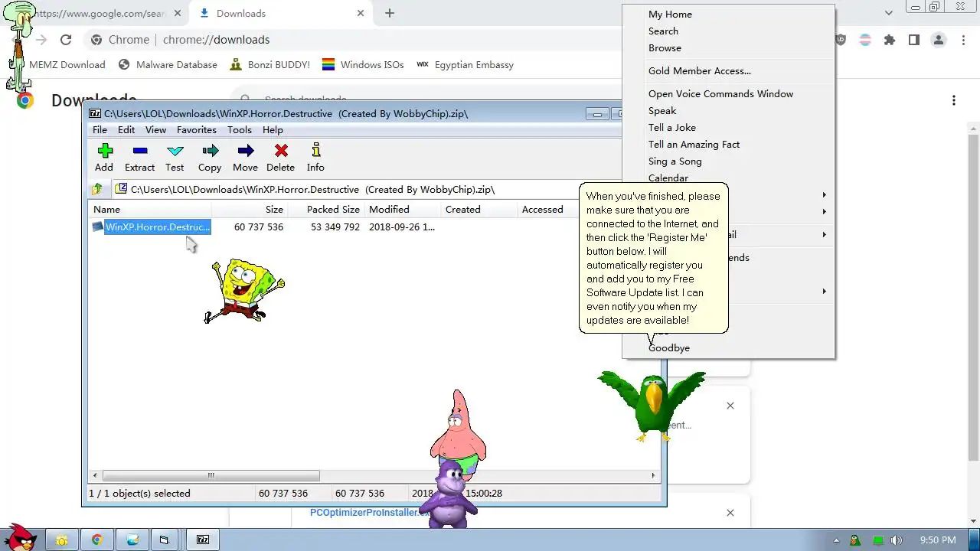Choose Browse in the context menu
The width and height of the screenshot is (980, 551).
click(665, 48)
